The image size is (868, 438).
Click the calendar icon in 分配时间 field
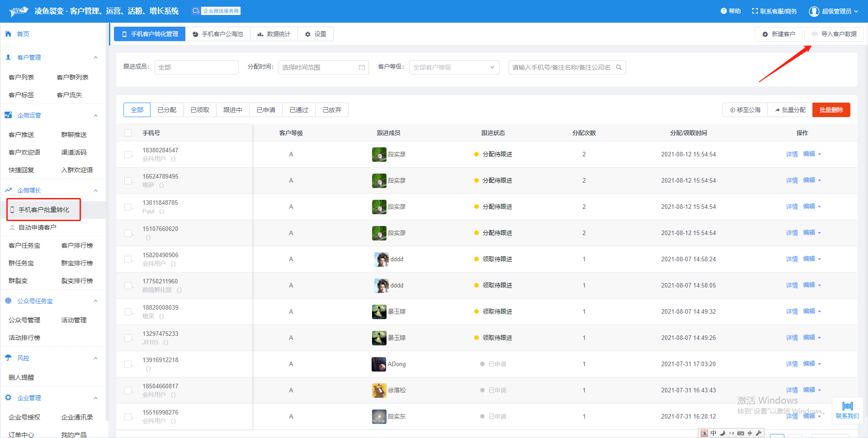362,67
